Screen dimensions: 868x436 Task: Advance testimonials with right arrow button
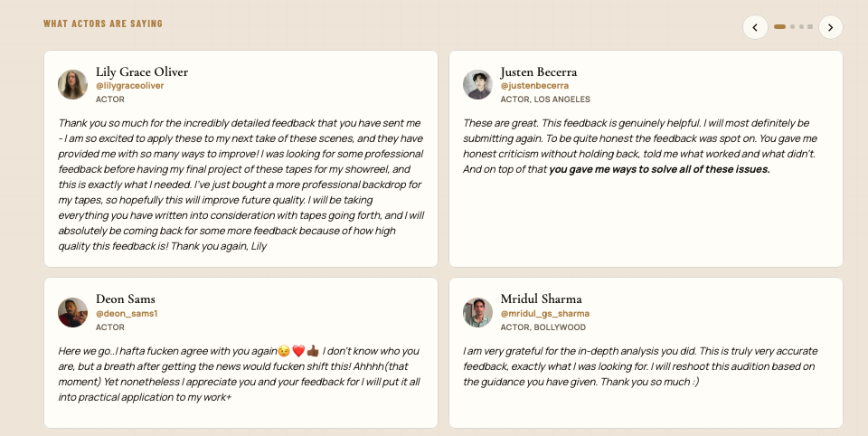coord(830,27)
